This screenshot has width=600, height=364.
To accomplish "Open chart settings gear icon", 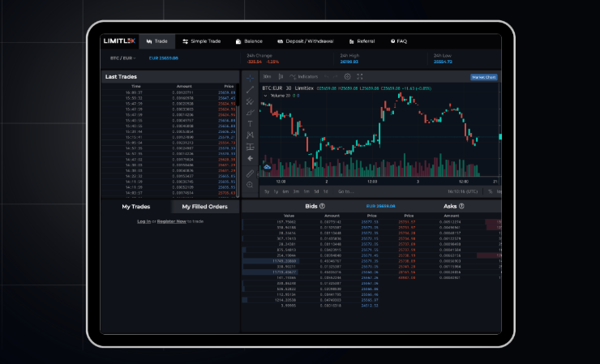I will tap(348, 76).
